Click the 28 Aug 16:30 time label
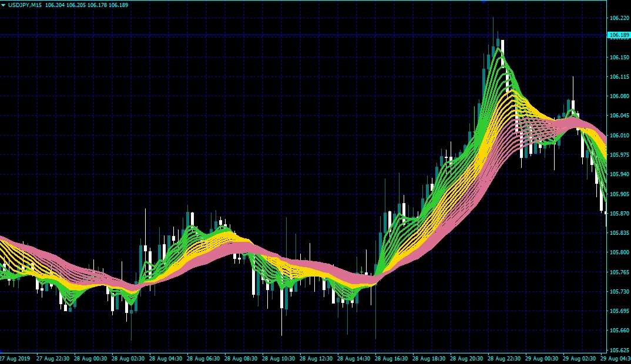The height and width of the screenshot is (364, 631). [391, 358]
